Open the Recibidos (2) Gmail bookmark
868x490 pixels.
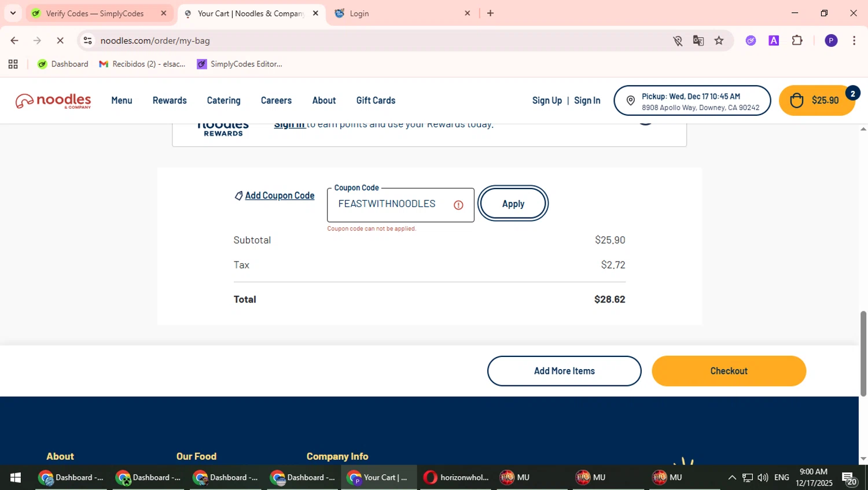point(142,64)
